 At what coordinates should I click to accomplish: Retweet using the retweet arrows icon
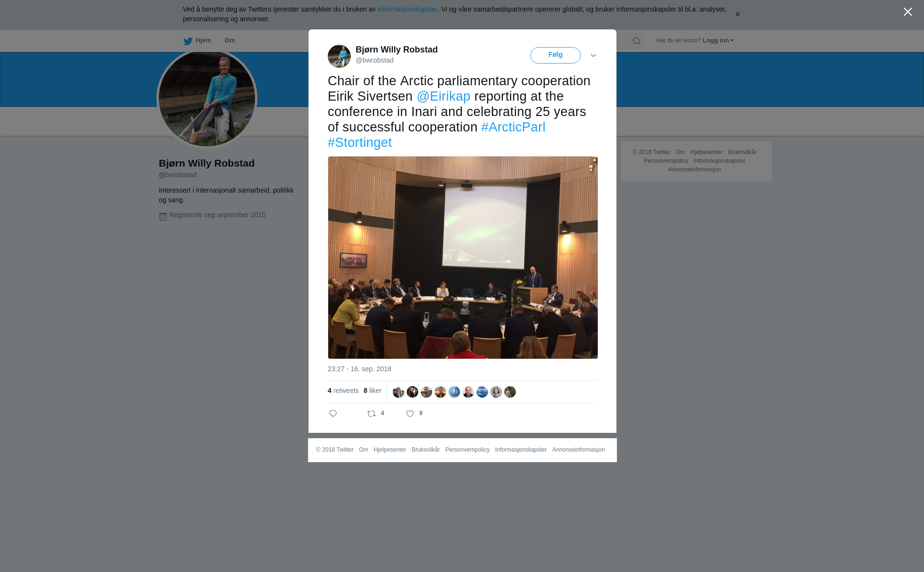coord(372,414)
